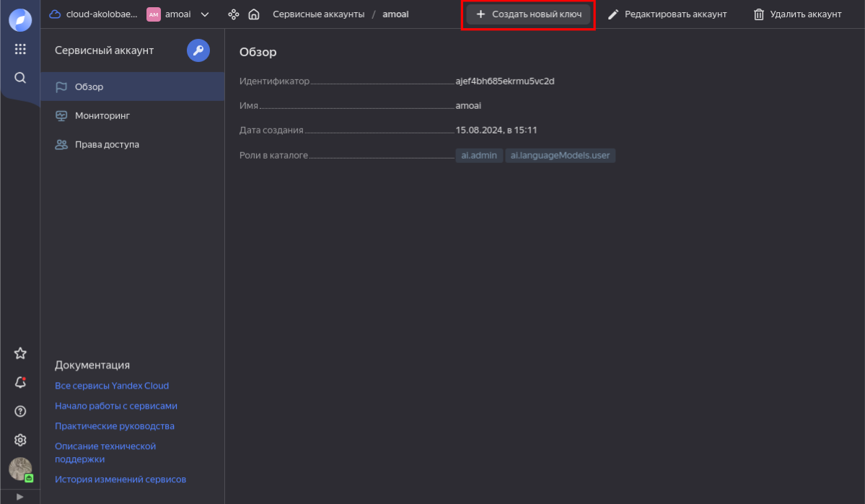Open cloud-akolobae cloud selector
Viewport: 865px width, 504px height.
pyautogui.click(x=94, y=14)
